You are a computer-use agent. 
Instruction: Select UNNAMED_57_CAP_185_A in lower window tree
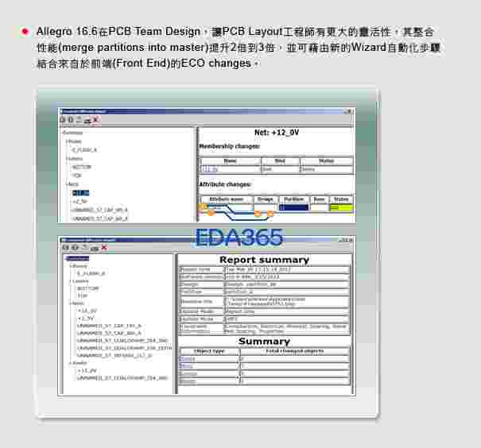click(110, 326)
